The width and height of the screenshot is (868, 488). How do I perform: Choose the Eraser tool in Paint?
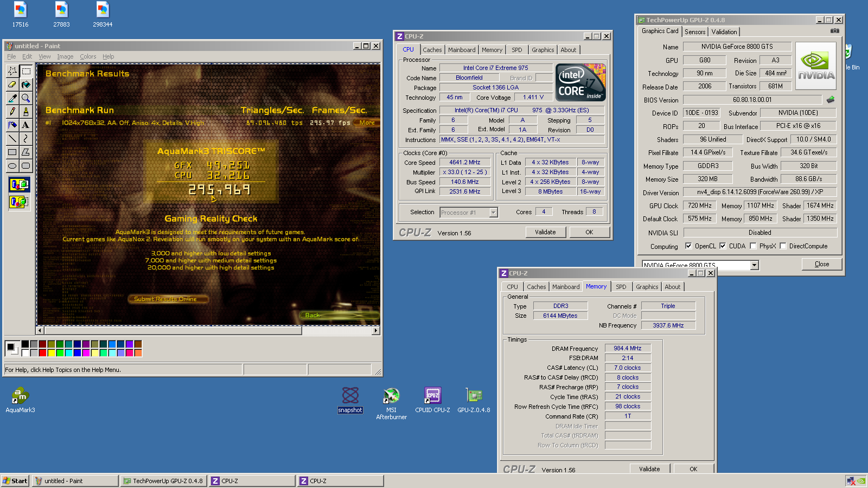coord(12,85)
